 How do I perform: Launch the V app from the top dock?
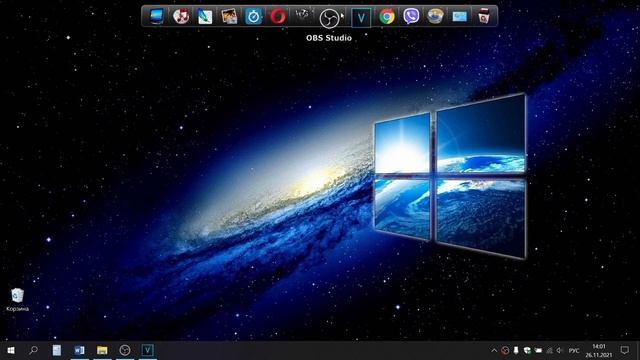(361, 18)
